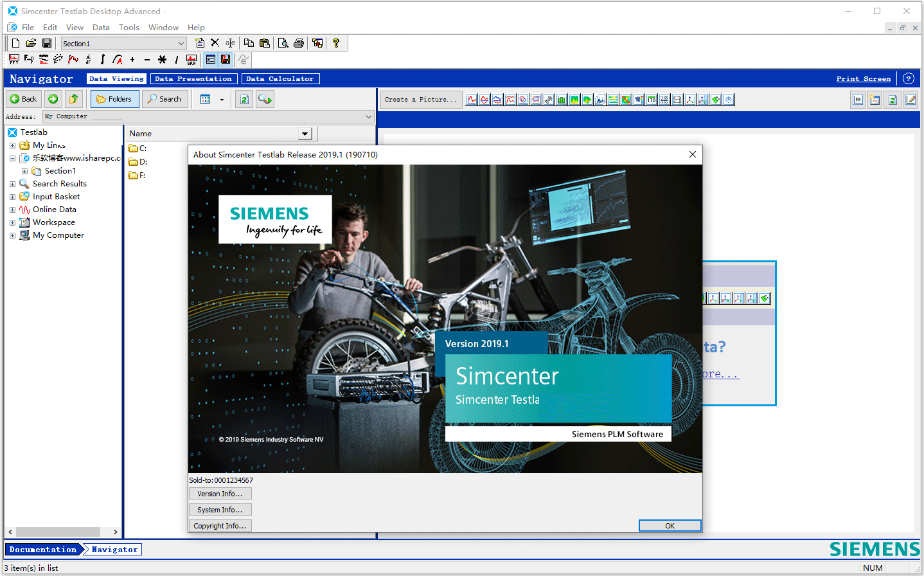Click the red curve fitting icon
The height and width of the screenshot is (576, 924).
pos(73,60)
